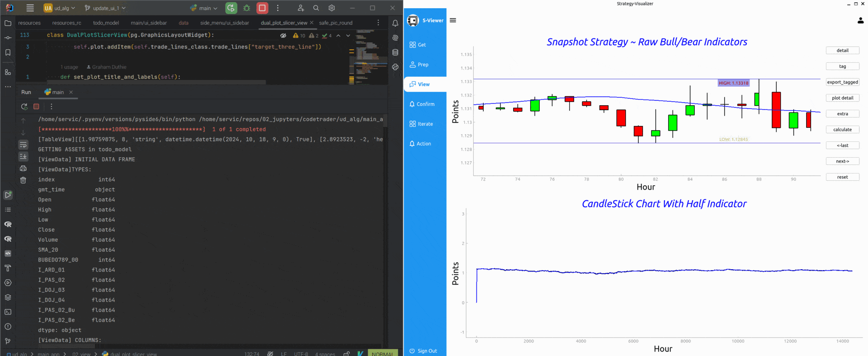The width and height of the screenshot is (868, 356).
Task: Open the Services tool window
Action: click(x=8, y=283)
